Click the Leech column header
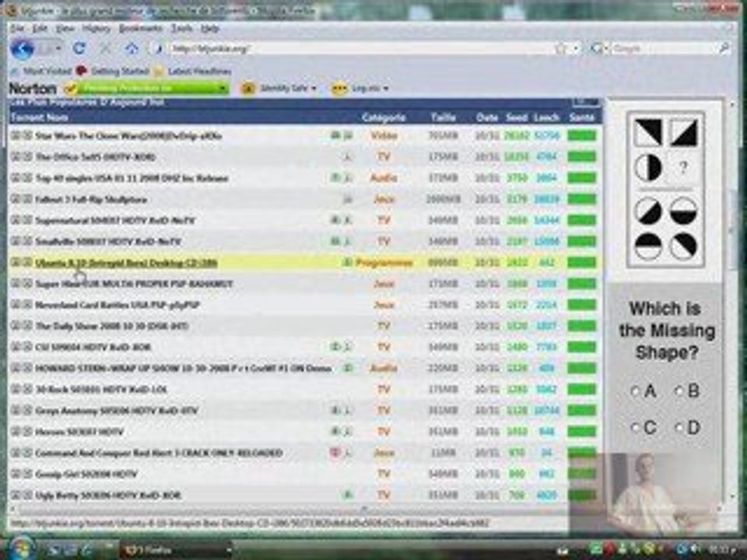The image size is (747, 560). (546, 117)
